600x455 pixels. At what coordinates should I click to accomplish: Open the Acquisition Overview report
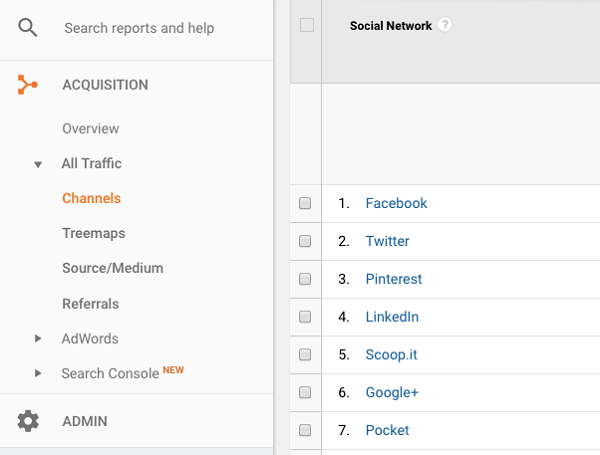coord(91,129)
